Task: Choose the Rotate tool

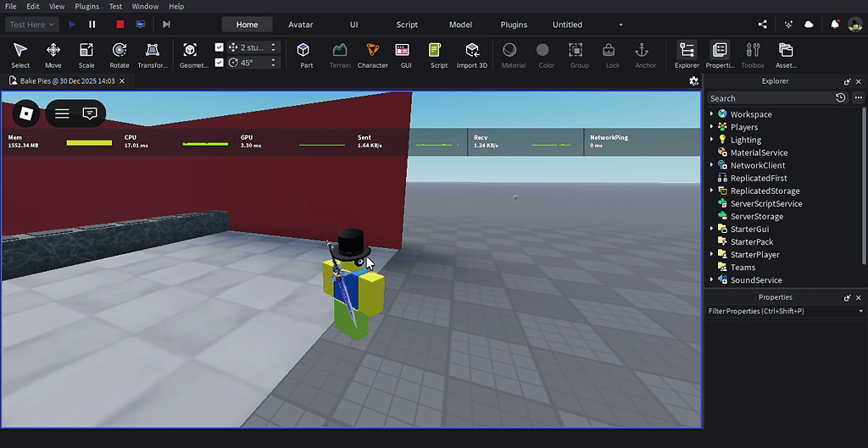Action: (x=119, y=55)
